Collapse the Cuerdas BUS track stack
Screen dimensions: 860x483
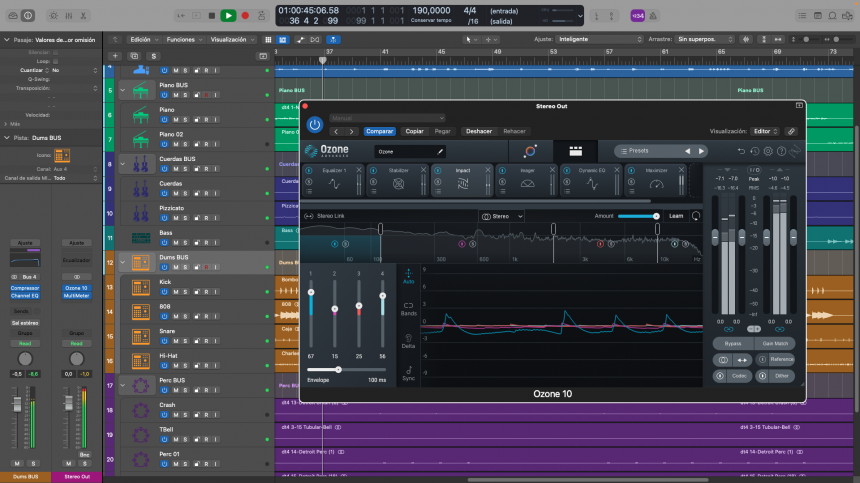coord(123,164)
